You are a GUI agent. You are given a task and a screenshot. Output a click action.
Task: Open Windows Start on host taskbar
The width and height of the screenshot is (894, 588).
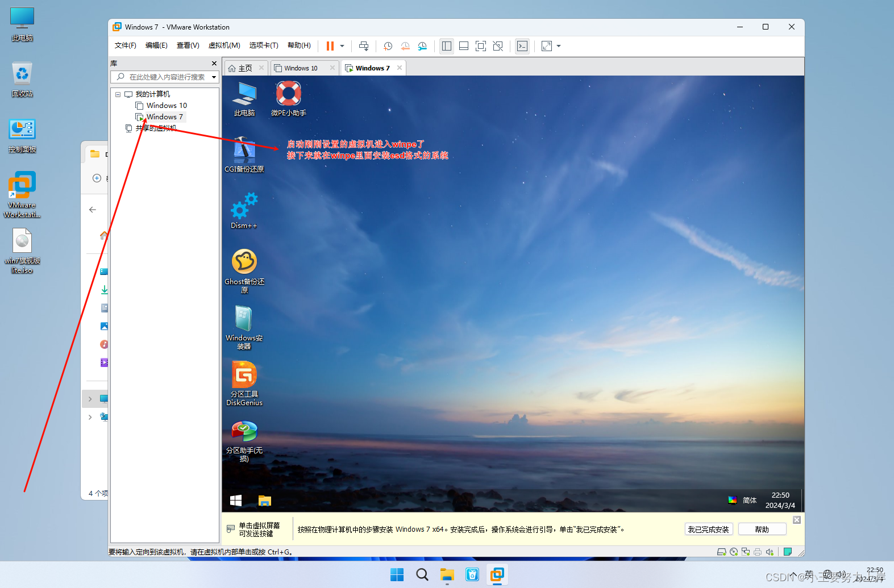pyautogui.click(x=397, y=575)
